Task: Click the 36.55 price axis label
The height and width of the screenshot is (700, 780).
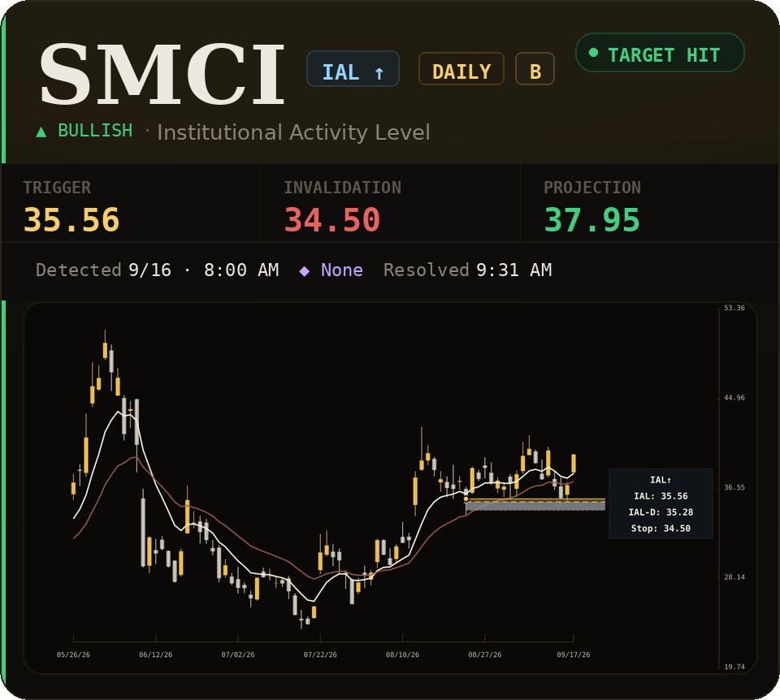Action: (734, 488)
